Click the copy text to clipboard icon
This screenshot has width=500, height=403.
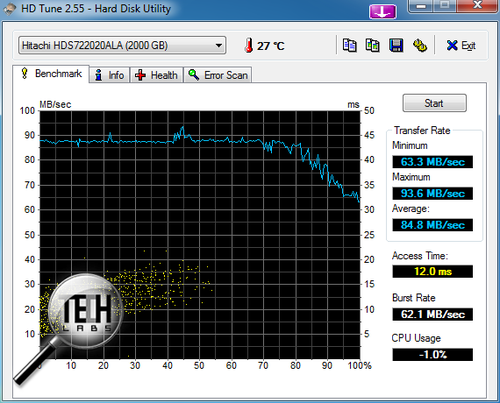click(x=350, y=45)
